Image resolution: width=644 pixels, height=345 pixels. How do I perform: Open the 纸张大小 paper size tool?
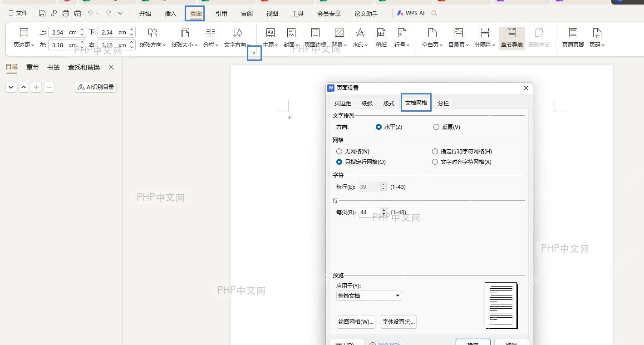click(184, 38)
